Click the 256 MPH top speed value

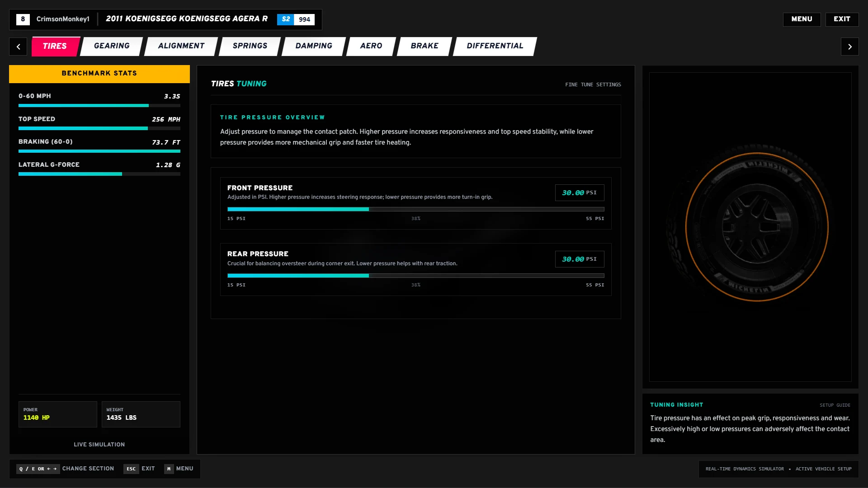[166, 119]
